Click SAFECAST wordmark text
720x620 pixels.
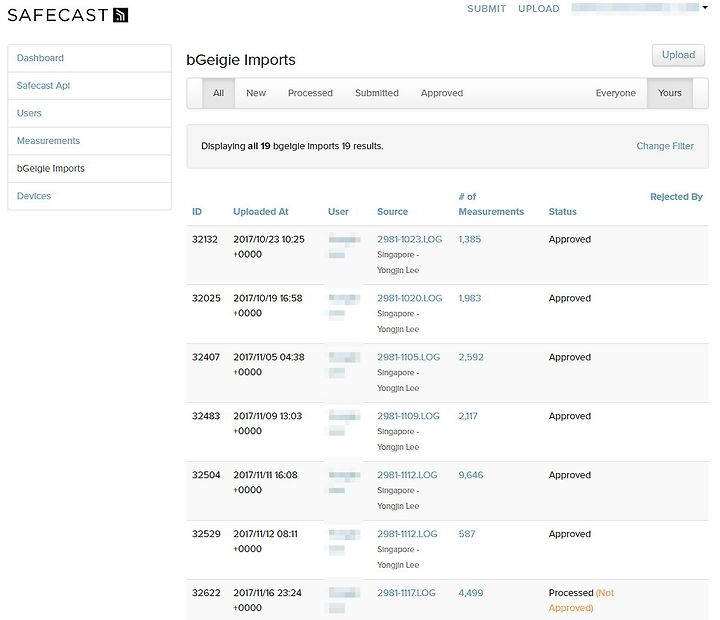tap(58, 15)
